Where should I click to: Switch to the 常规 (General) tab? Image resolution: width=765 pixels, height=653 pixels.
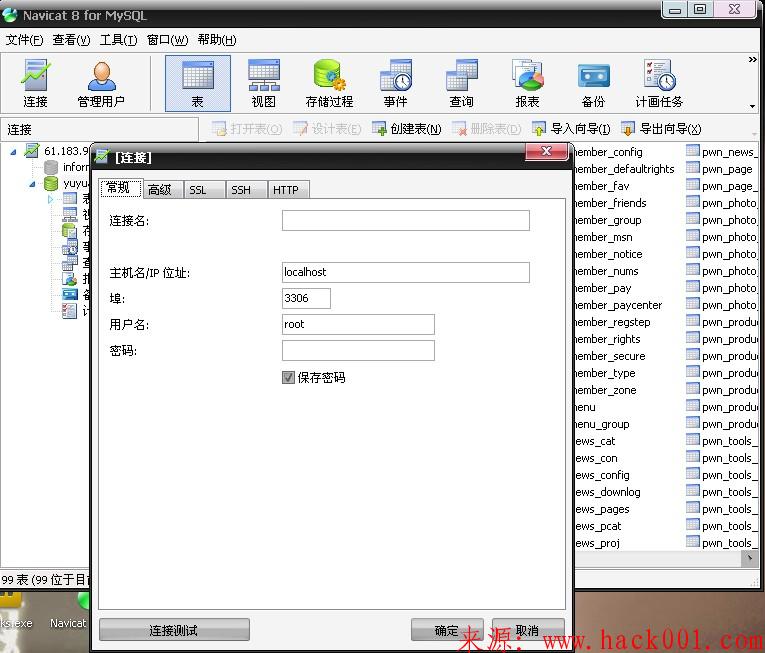coord(121,188)
